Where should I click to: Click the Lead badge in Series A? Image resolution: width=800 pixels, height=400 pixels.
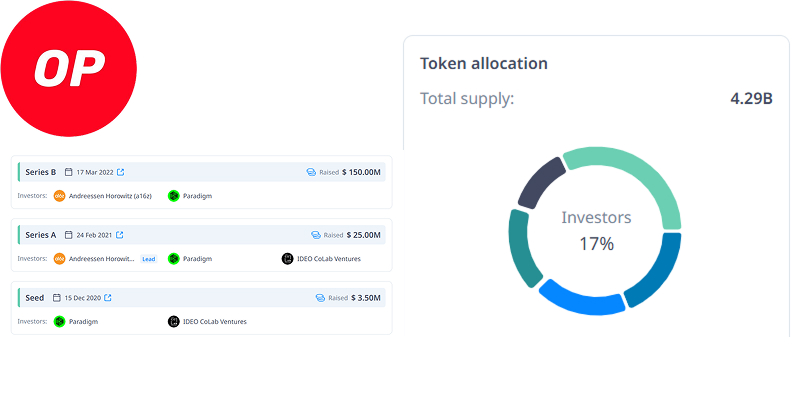[x=149, y=259]
